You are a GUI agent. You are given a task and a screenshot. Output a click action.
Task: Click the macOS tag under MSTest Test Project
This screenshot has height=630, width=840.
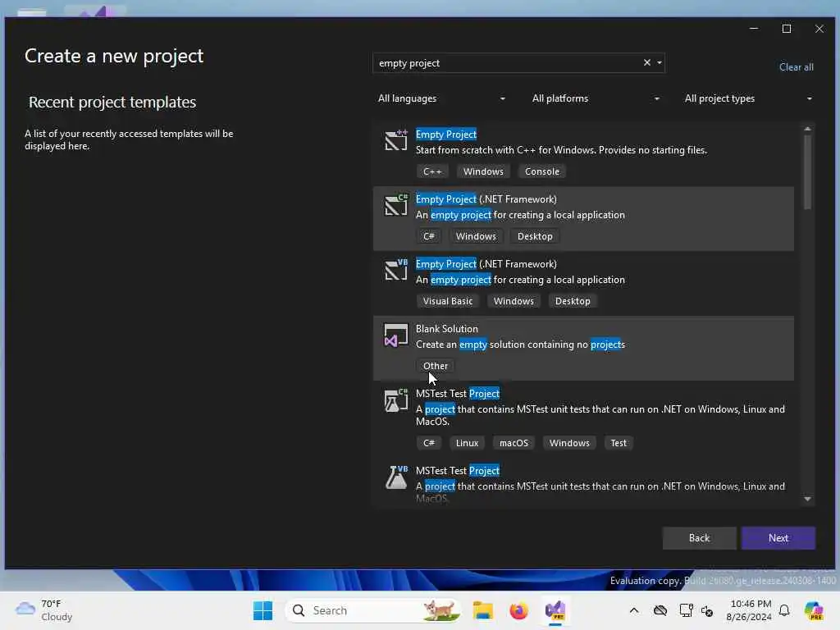point(514,443)
